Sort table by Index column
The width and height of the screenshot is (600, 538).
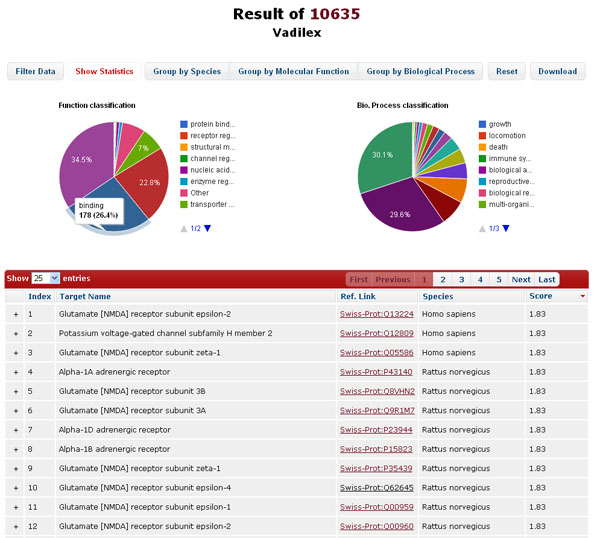click(x=40, y=296)
